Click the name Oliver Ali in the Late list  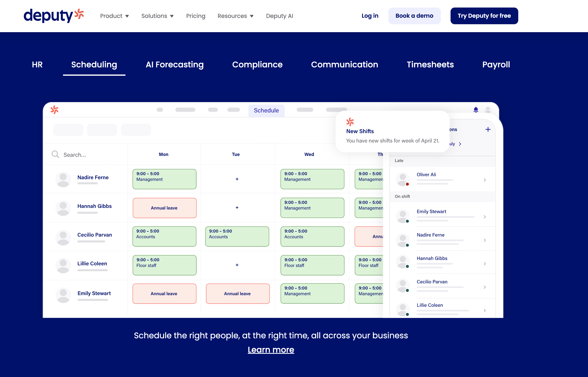pyautogui.click(x=426, y=174)
